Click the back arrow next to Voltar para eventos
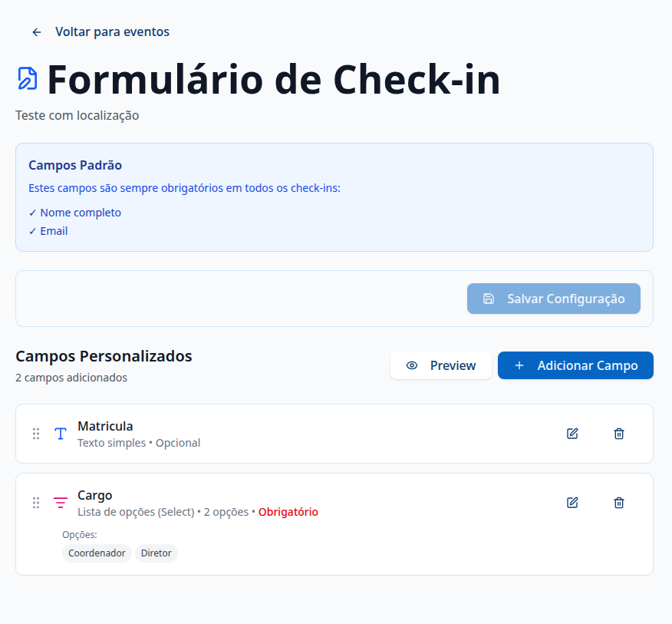This screenshot has height=624, width=672. pos(36,31)
